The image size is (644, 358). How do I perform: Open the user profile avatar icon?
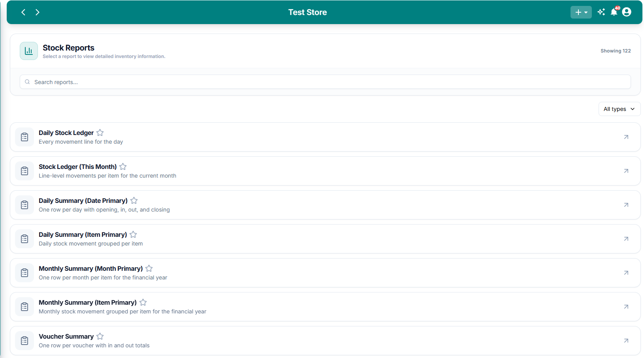click(x=627, y=12)
